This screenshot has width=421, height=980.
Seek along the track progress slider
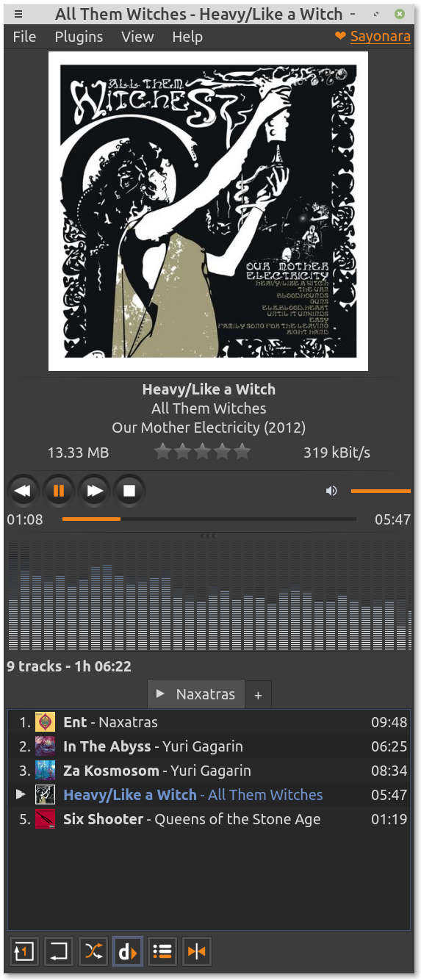click(x=209, y=519)
